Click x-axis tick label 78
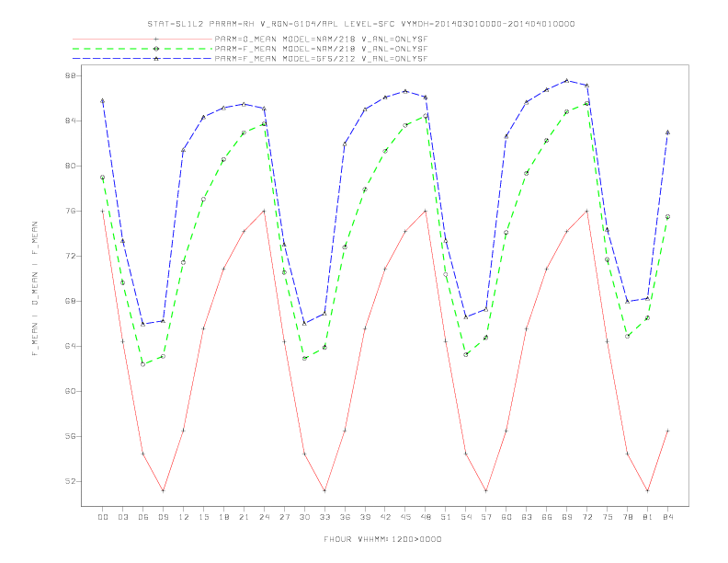The height and width of the screenshot is (563, 728). tap(628, 517)
